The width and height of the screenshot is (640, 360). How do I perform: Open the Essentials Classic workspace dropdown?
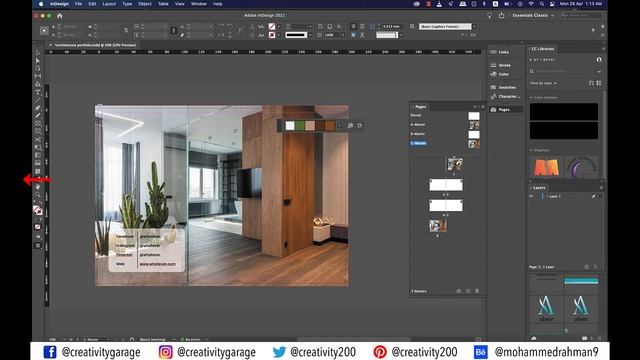pos(533,16)
